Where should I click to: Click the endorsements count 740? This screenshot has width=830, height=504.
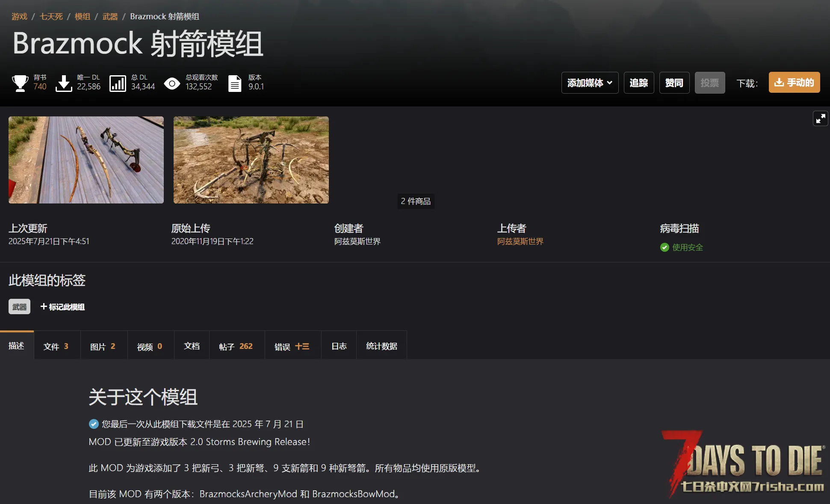click(40, 86)
